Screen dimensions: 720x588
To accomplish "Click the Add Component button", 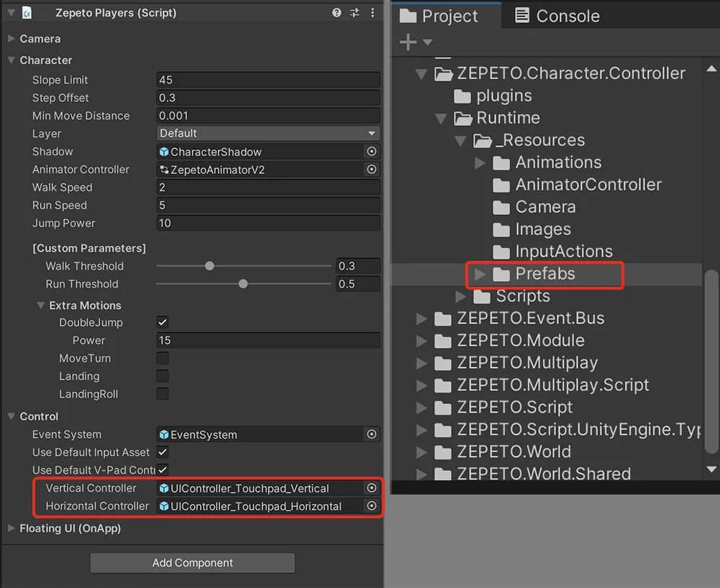I will [192, 563].
